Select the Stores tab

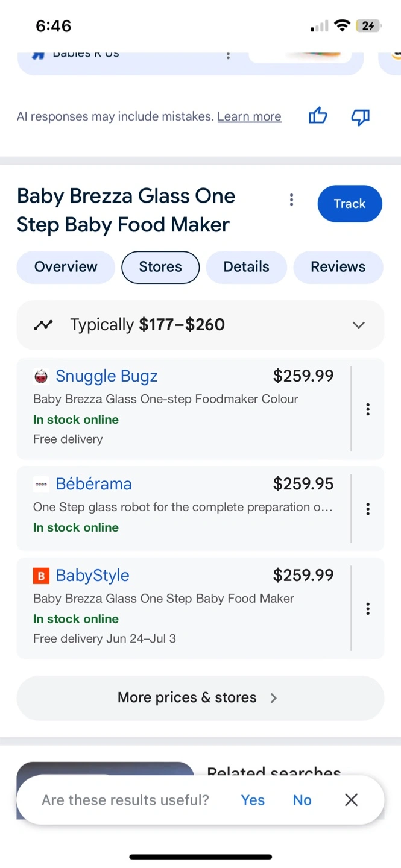tap(160, 267)
